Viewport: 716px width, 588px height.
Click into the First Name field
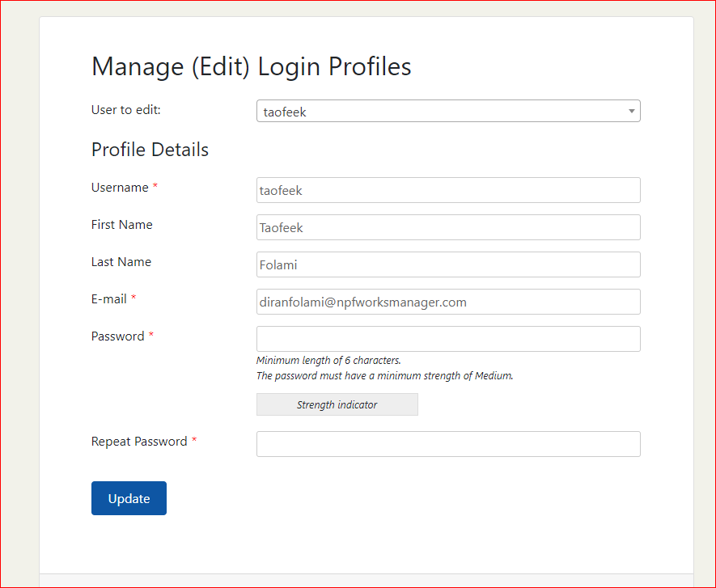click(448, 227)
